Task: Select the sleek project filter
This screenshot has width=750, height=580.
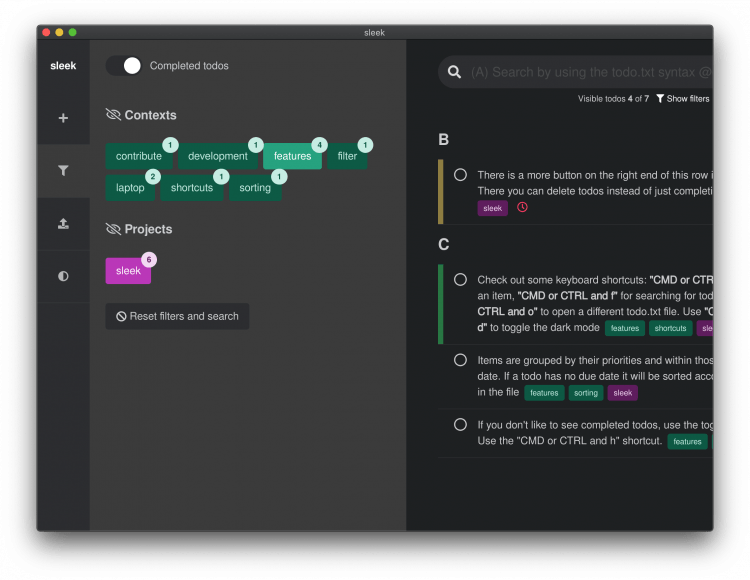Action: tap(128, 271)
